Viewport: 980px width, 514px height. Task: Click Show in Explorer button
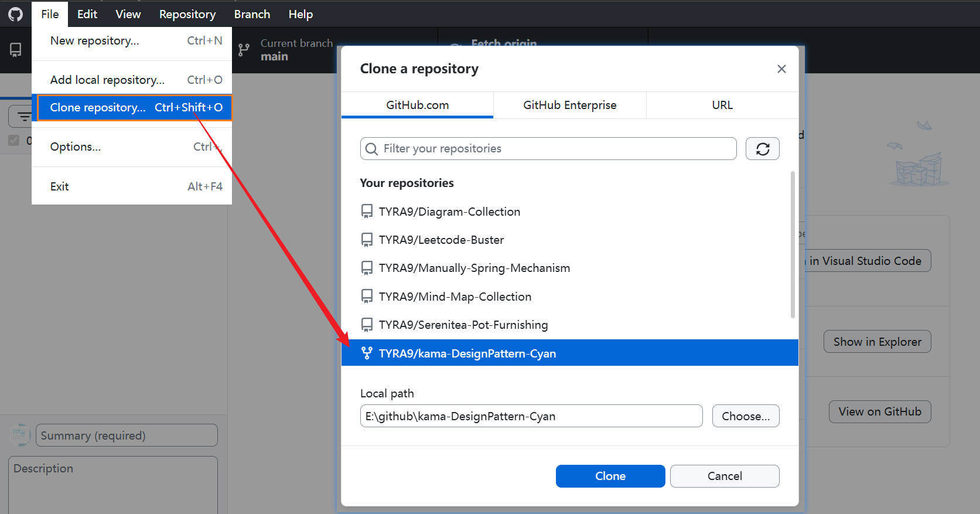[x=877, y=342]
